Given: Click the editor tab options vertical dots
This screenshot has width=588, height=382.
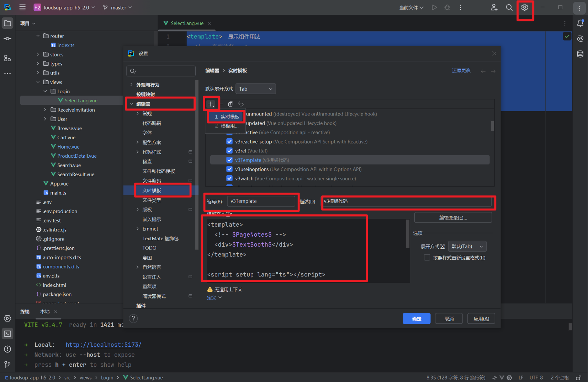Looking at the screenshot, I should [x=565, y=23].
